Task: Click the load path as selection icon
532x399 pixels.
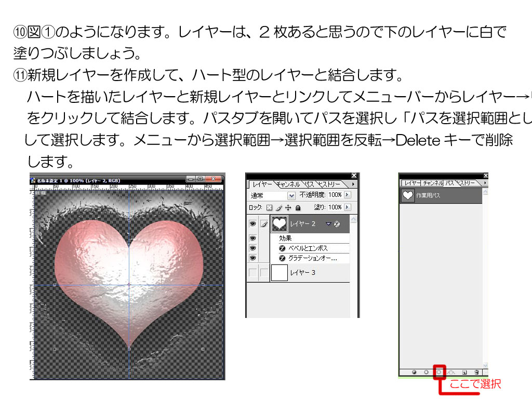Action: (x=440, y=372)
